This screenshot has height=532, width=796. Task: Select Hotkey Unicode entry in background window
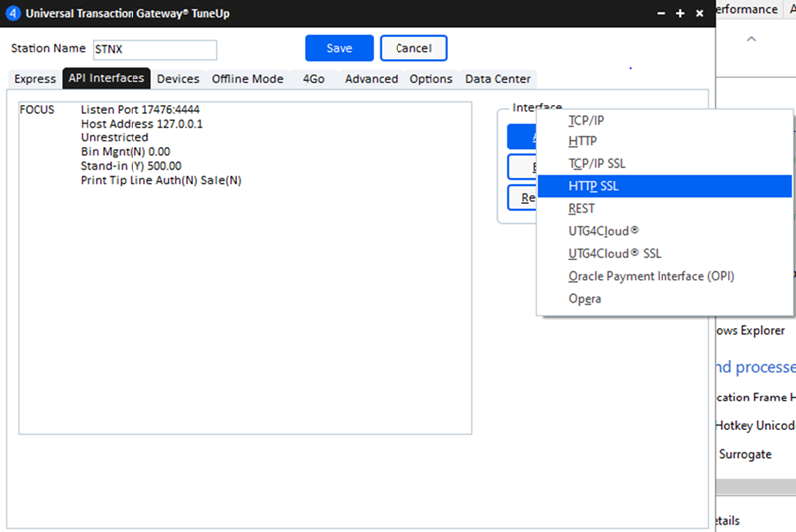click(x=755, y=426)
